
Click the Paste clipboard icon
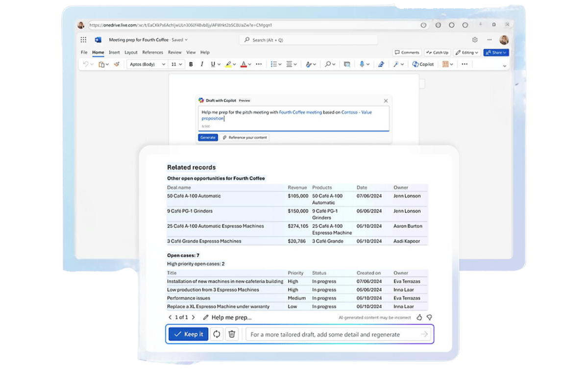[101, 64]
